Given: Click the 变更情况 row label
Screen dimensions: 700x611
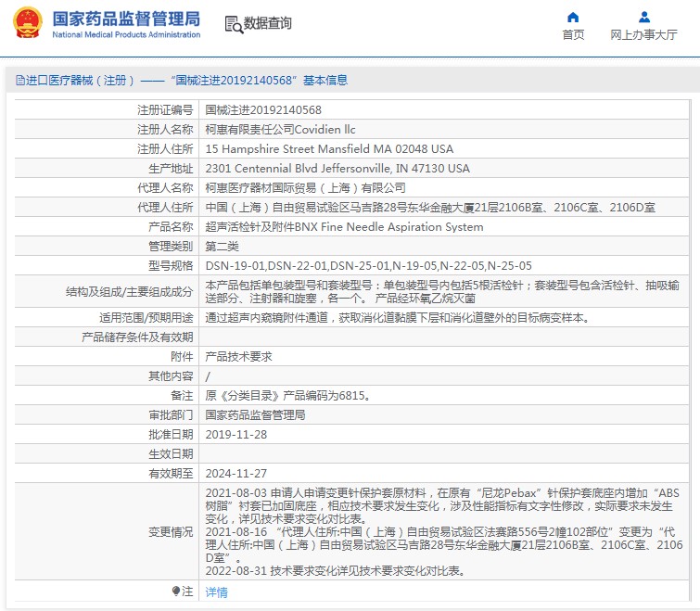Looking at the screenshot, I should pos(171,531).
